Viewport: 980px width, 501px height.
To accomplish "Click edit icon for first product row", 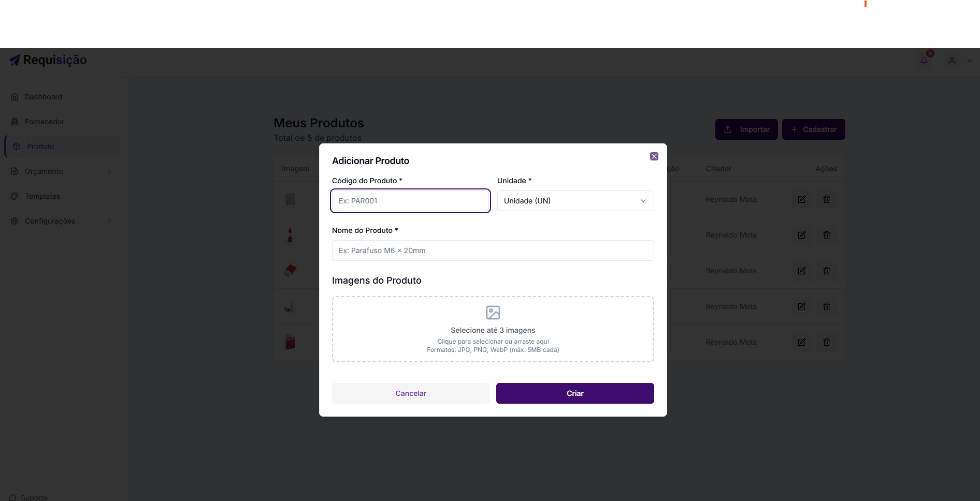I will [x=801, y=199].
